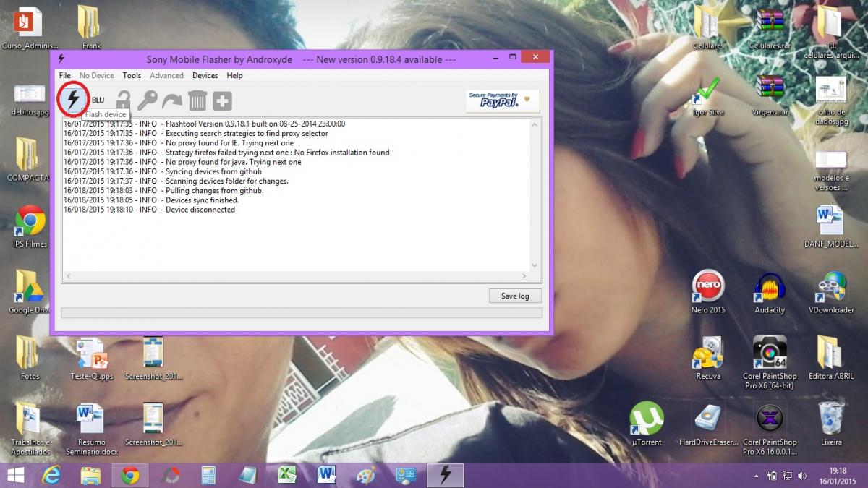
Task: Click the PayPal Secure Payments button
Action: click(x=503, y=101)
